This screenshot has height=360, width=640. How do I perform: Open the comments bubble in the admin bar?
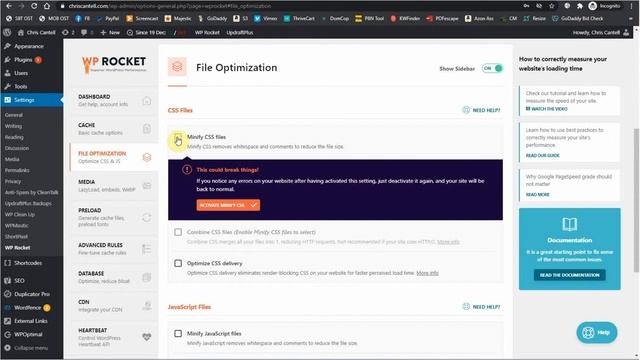coord(86,32)
